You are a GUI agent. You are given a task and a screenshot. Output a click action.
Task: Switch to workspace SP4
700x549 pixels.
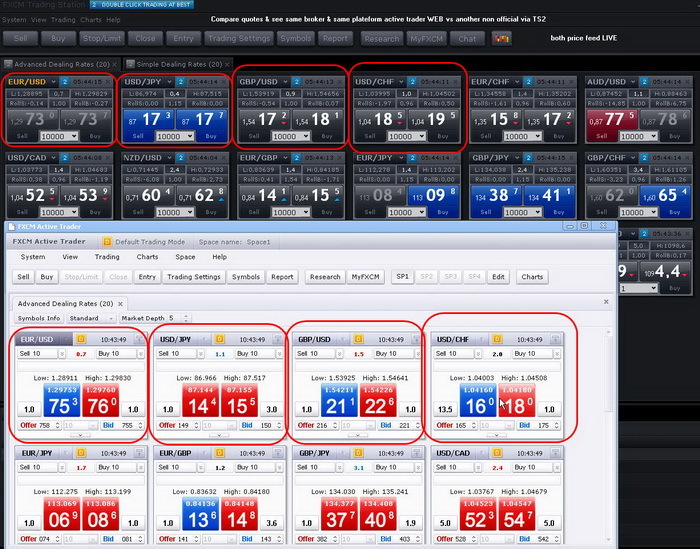(474, 277)
